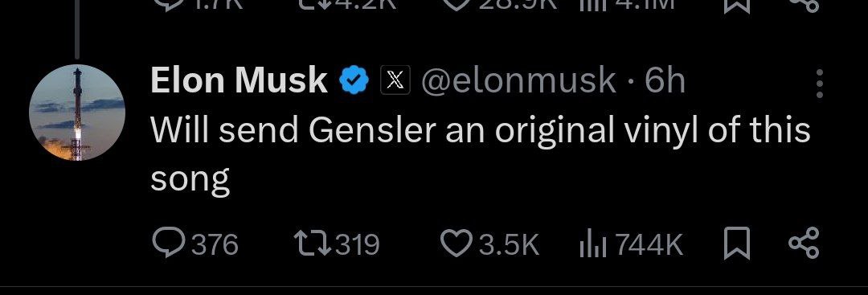
Task: Click the blue verified checkmark badge
Action: [x=354, y=80]
